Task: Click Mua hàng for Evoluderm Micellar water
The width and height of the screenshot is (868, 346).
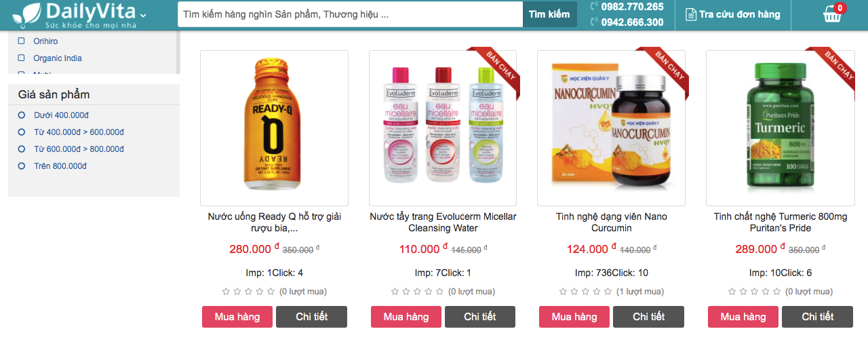Action: tap(406, 317)
